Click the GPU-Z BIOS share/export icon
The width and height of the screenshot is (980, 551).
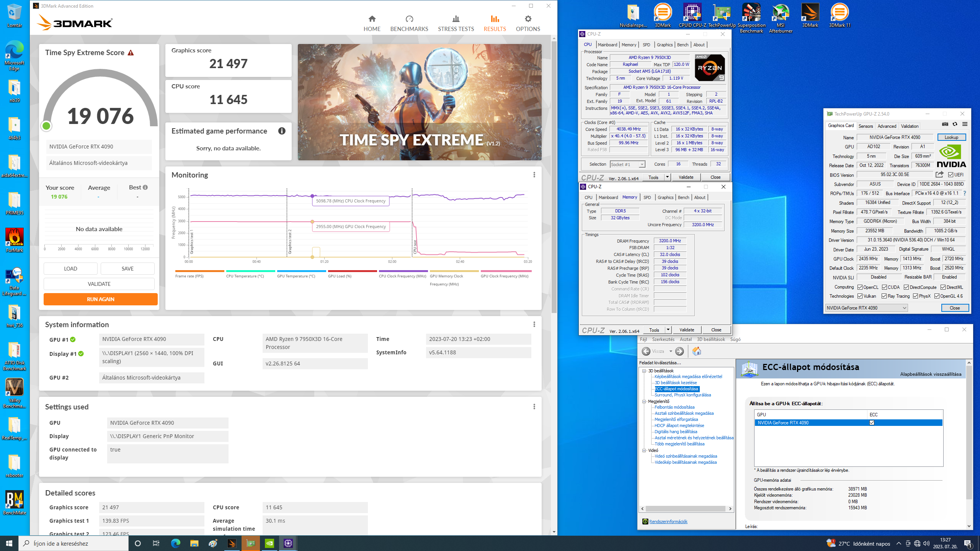[x=939, y=174]
